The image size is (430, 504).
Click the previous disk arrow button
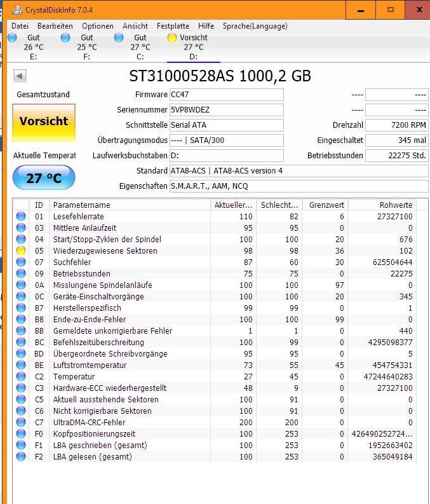click(x=20, y=76)
